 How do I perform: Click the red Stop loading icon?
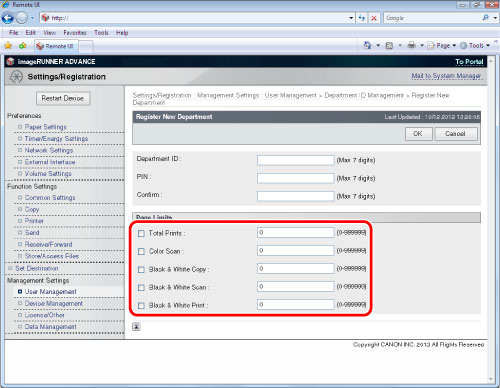point(374,18)
